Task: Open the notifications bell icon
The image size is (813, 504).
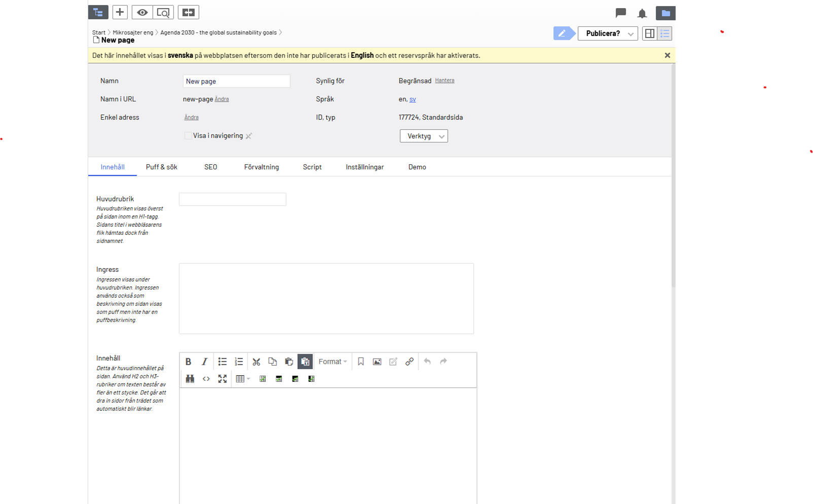Action: point(642,13)
